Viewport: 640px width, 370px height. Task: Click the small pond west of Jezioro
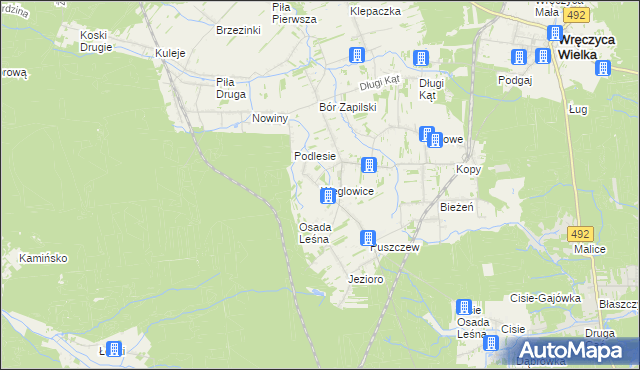317,292
